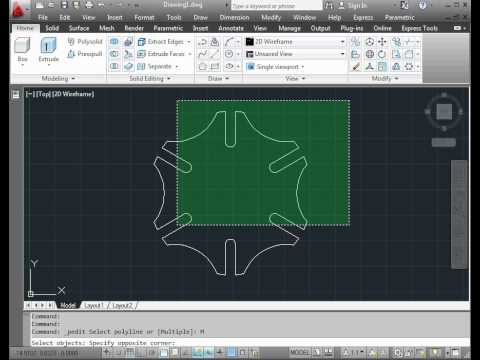Pick the Presspull tool
Viewport: 480px width, 360px height.
[85, 54]
